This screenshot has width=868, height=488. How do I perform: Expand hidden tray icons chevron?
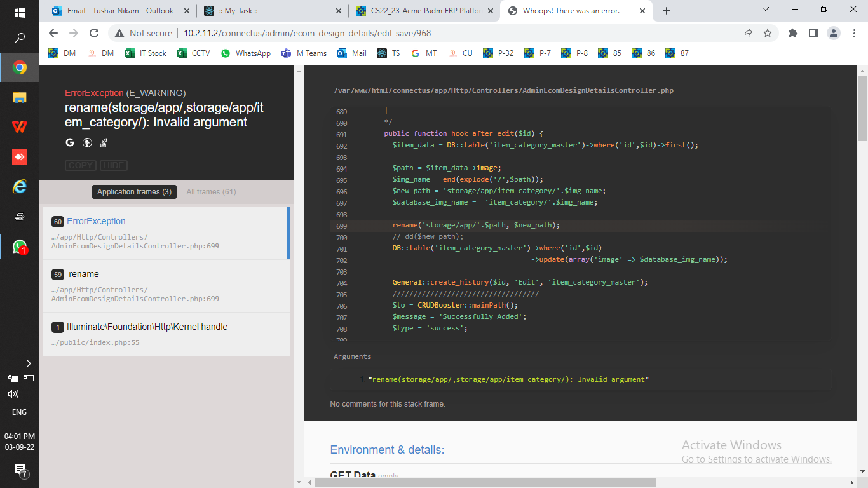coord(28,363)
